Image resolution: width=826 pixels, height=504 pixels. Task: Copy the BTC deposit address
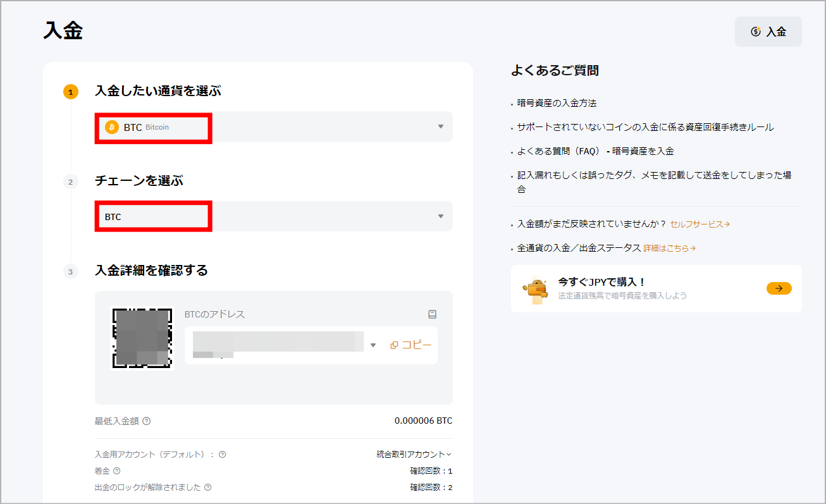pyautogui.click(x=411, y=345)
